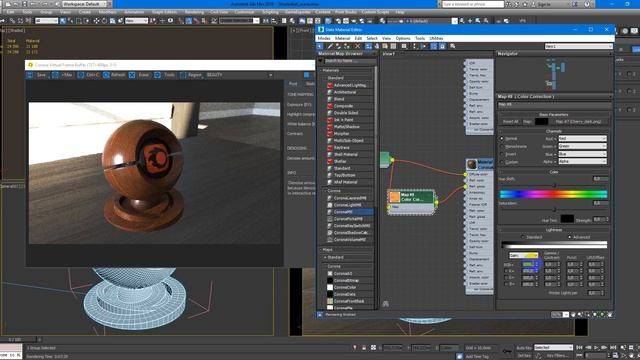The height and width of the screenshot is (360, 640).
Task: Toggle the G checkbox in Lightness gain rows
Action: click(507, 278)
